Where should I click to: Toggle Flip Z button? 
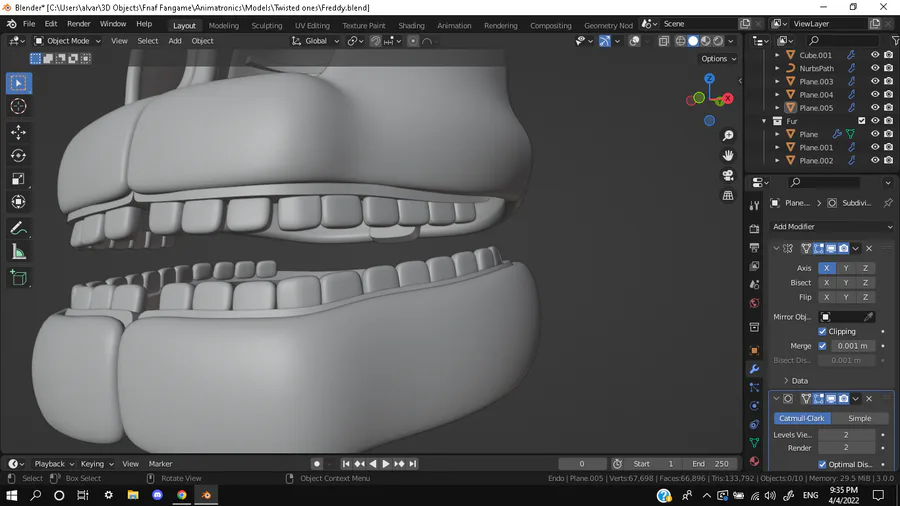pos(865,297)
